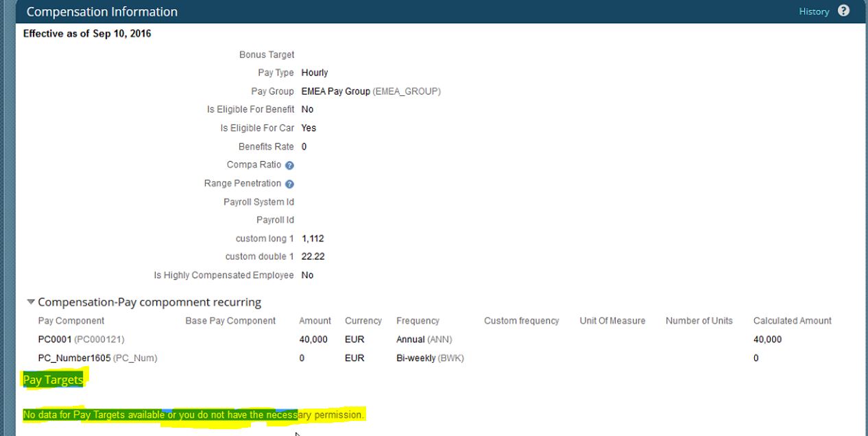Click the Range Penetration info icon

coord(289,184)
